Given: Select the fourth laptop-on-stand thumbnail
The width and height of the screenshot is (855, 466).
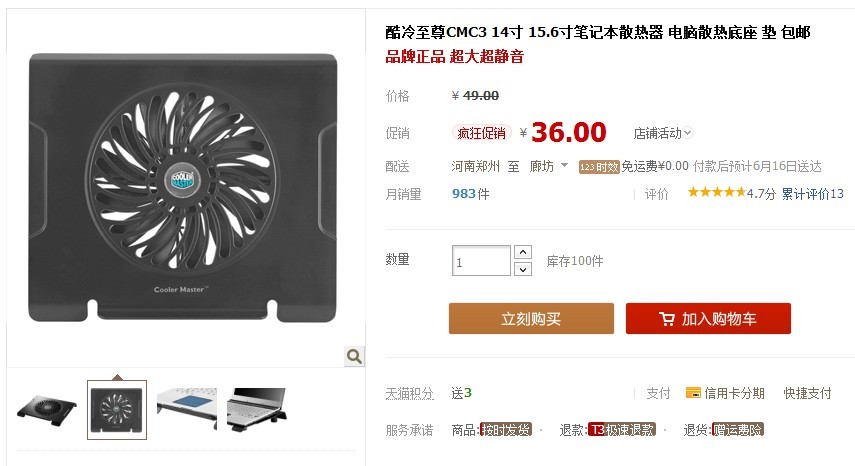Looking at the screenshot, I should 256,409.
